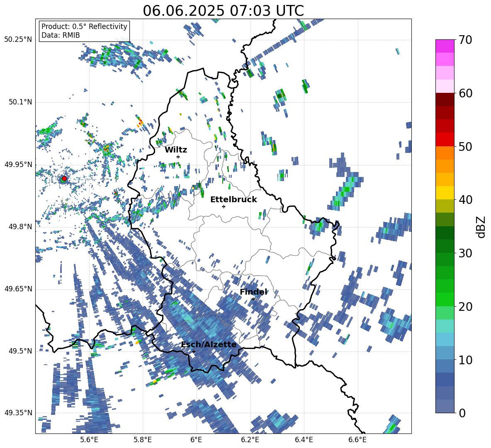
Task: Click the 49.65°N latitude label
Action: click(18, 288)
